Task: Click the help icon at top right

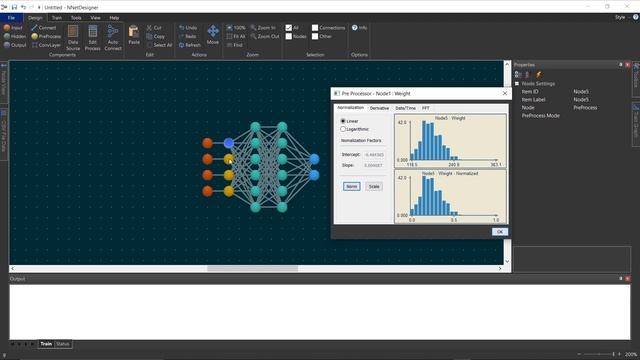Action: point(636,17)
